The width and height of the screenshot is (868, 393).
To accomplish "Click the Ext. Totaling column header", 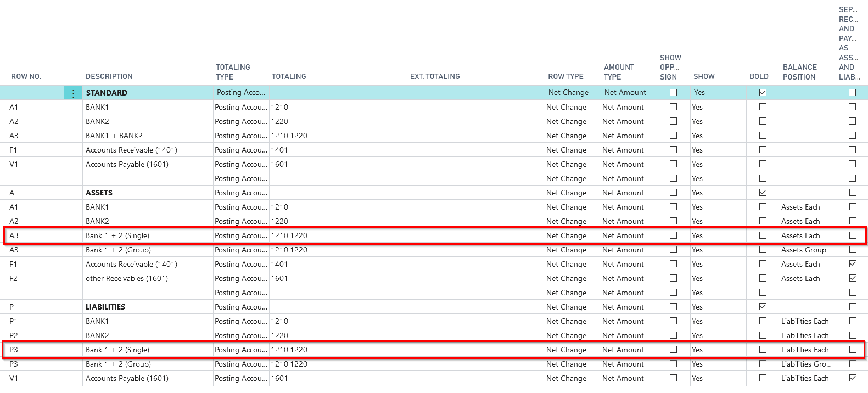I will [x=435, y=77].
